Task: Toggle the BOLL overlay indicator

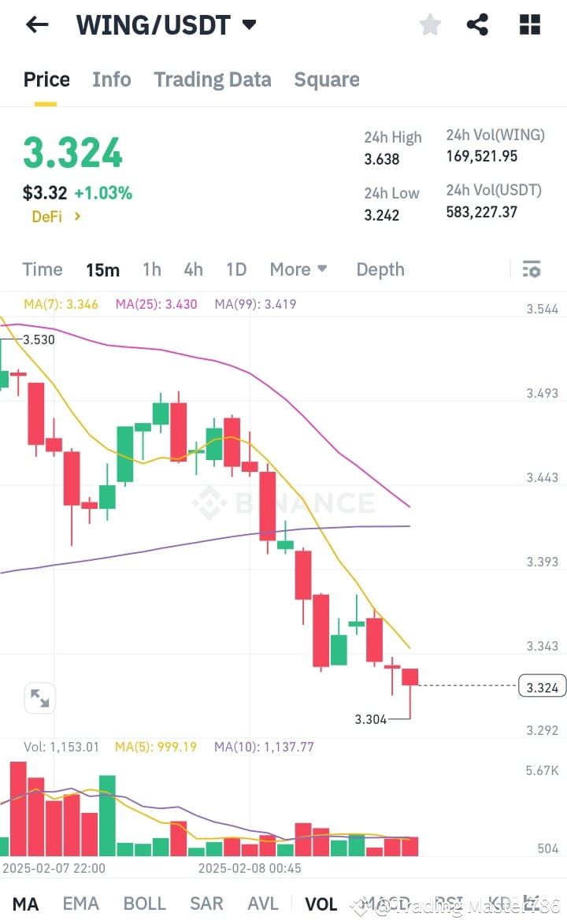Action: (144, 904)
